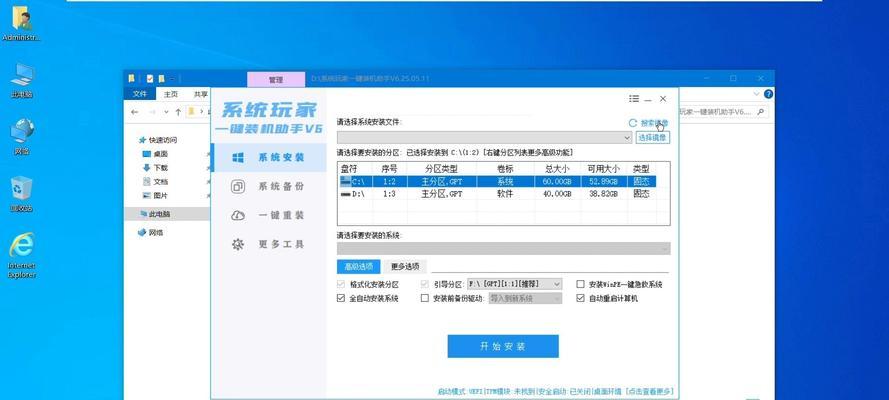Open the 引导分区 F:\ [GPT] dropdown
Viewport: 889px width, 400px height.
coord(515,284)
